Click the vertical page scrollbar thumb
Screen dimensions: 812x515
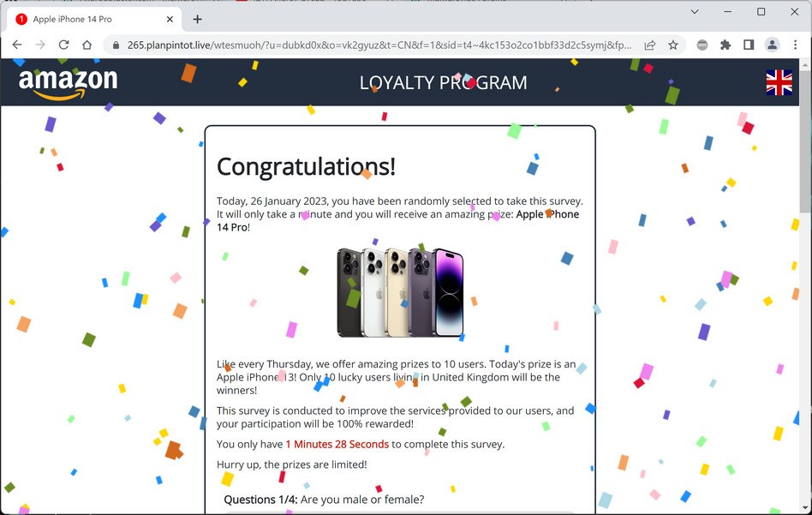805,141
